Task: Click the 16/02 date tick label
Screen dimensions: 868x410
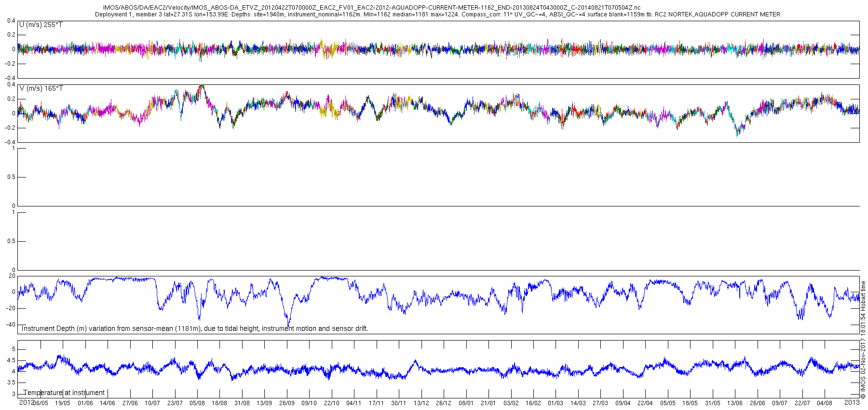Action: tap(533, 403)
